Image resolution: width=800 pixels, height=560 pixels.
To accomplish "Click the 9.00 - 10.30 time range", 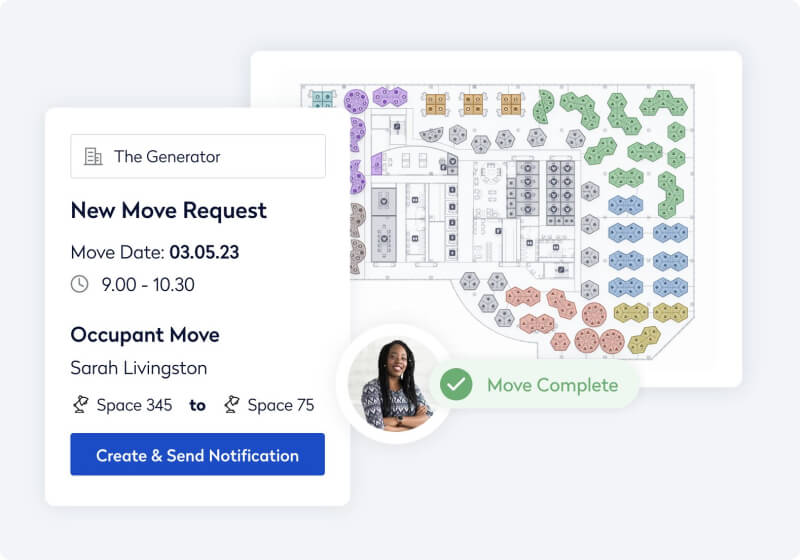I will click(x=148, y=284).
